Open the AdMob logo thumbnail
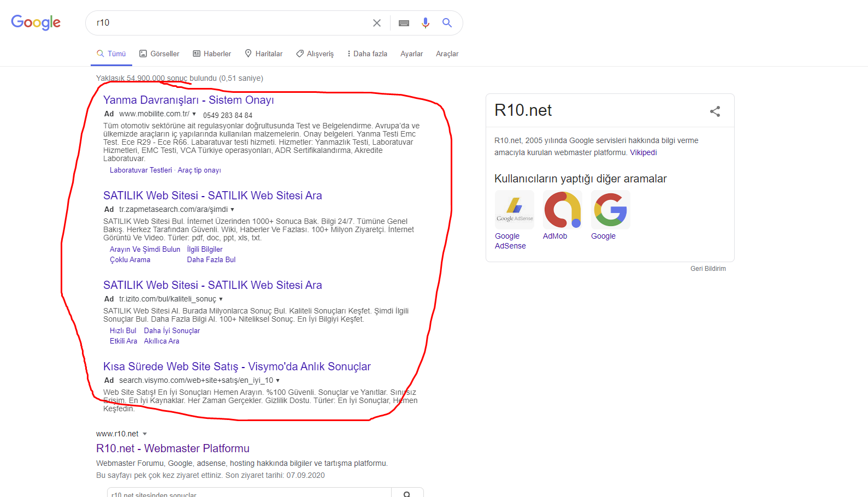The width and height of the screenshot is (868, 497). [563, 210]
